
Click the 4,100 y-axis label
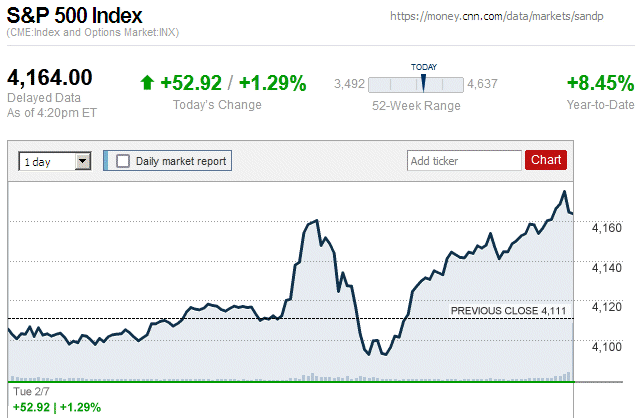[x=607, y=347]
